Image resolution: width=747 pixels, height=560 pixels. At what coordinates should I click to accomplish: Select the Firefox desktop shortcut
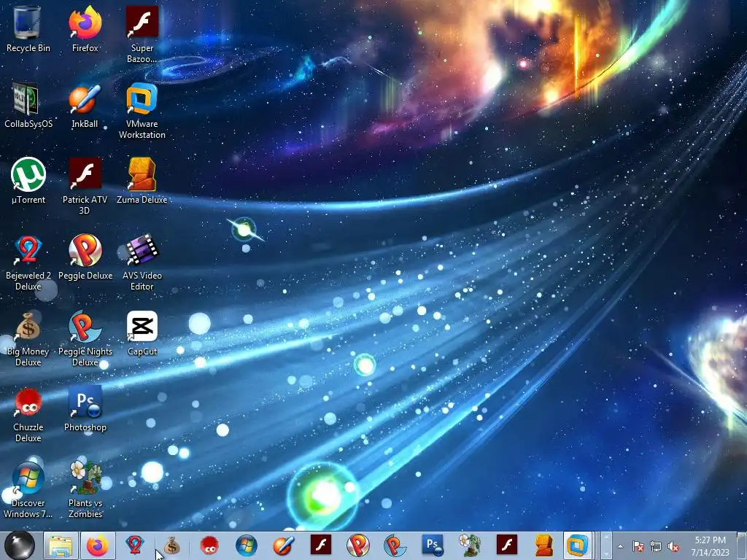85,28
